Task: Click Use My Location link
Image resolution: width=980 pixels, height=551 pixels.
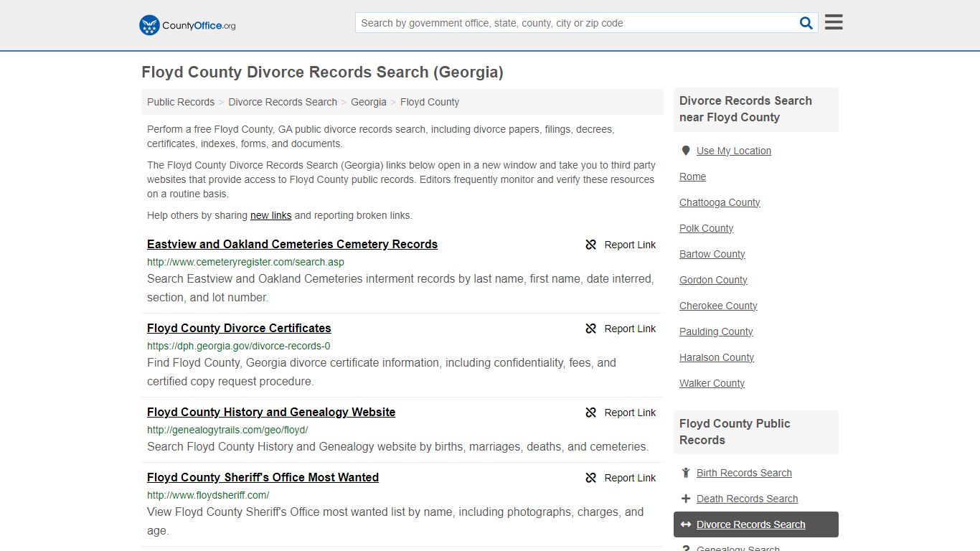Action: coord(734,151)
